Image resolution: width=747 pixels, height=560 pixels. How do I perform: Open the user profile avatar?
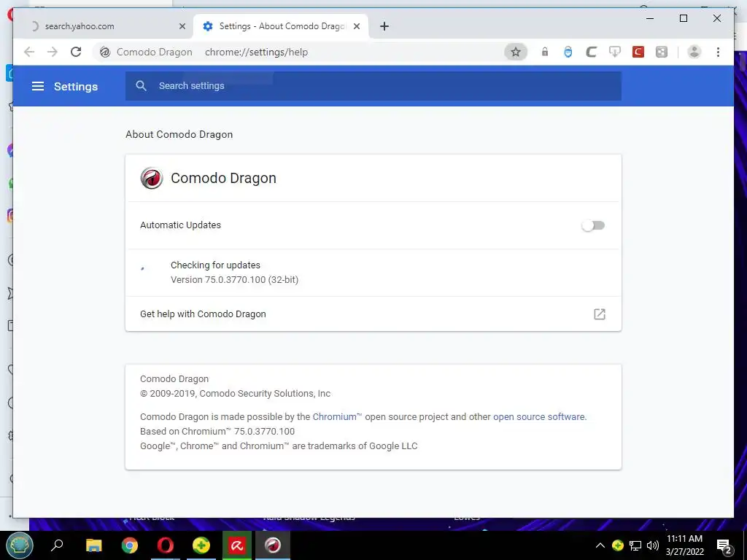pos(694,52)
